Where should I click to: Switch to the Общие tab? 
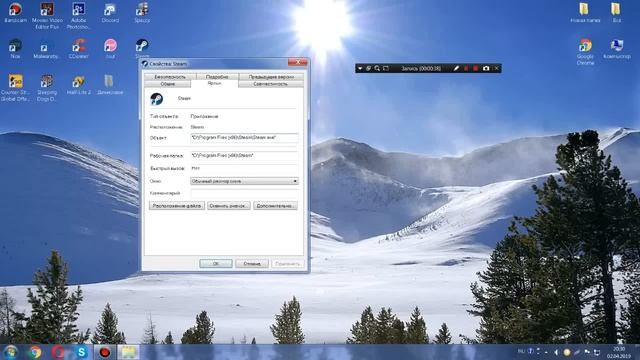[167, 84]
